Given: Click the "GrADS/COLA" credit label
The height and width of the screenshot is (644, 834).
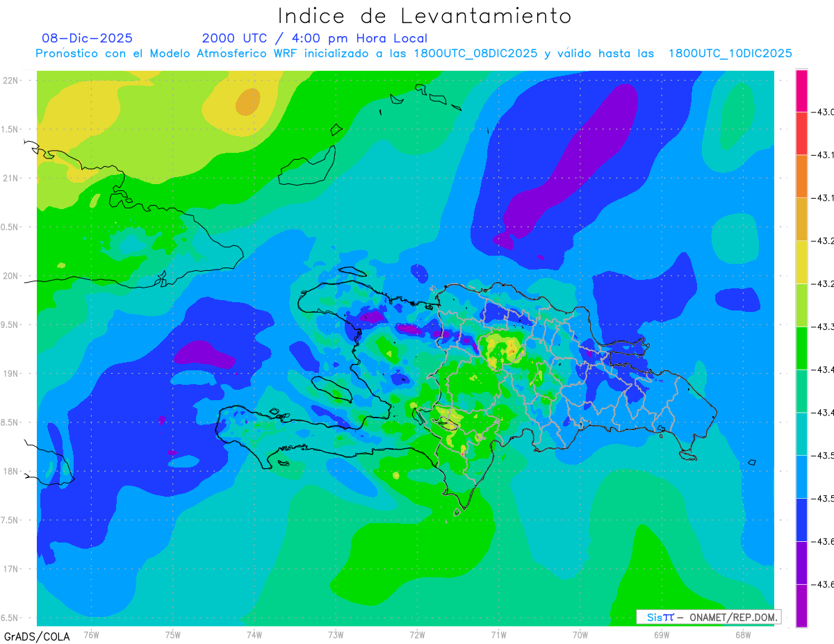Looking at the screenshot, I should click(x=36, y=636).
